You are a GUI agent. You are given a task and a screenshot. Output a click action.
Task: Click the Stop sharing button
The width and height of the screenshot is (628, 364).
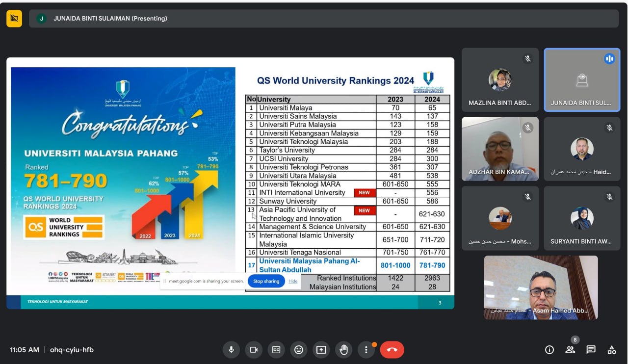click(x=266, y=281)
